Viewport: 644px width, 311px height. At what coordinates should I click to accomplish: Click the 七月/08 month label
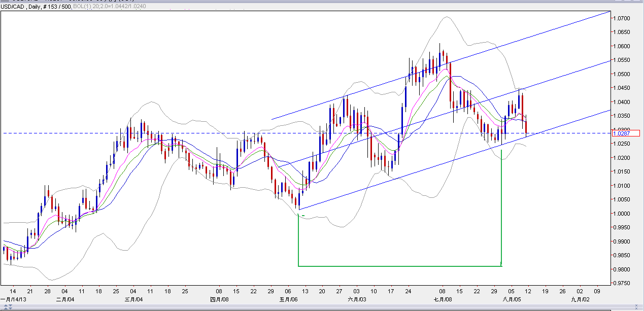[443, 299]
